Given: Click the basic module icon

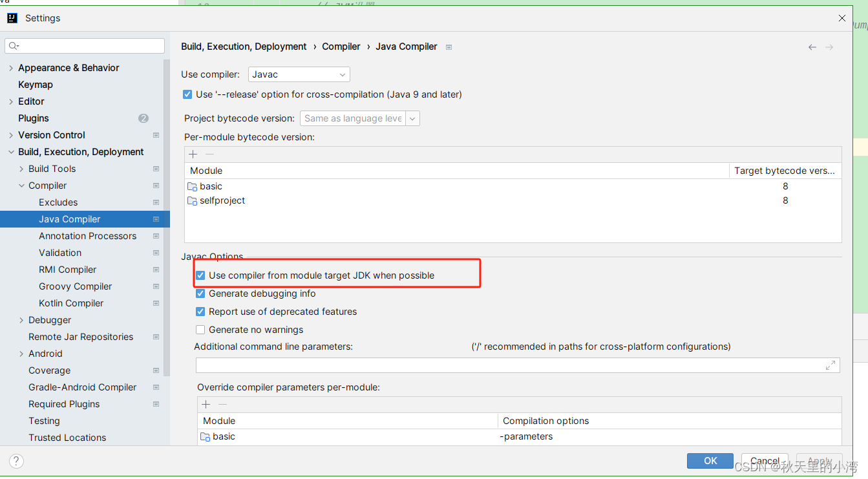Looking at the screenshot, I should pyautogui.click(x=192, y=186).
